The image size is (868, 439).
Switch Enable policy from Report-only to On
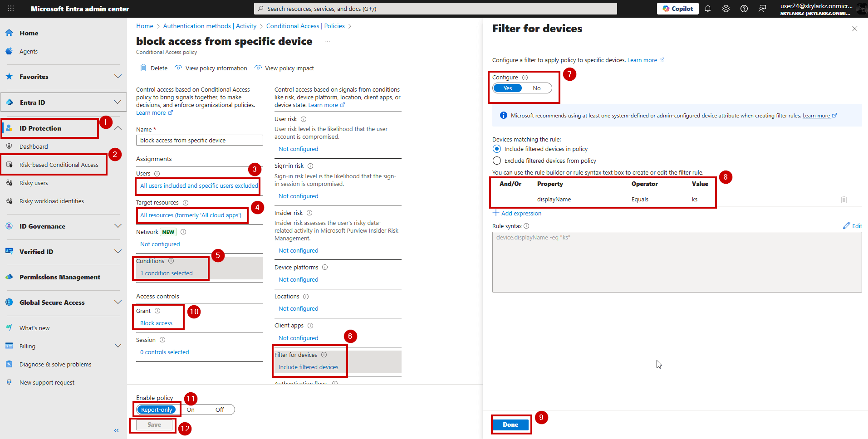190,409
